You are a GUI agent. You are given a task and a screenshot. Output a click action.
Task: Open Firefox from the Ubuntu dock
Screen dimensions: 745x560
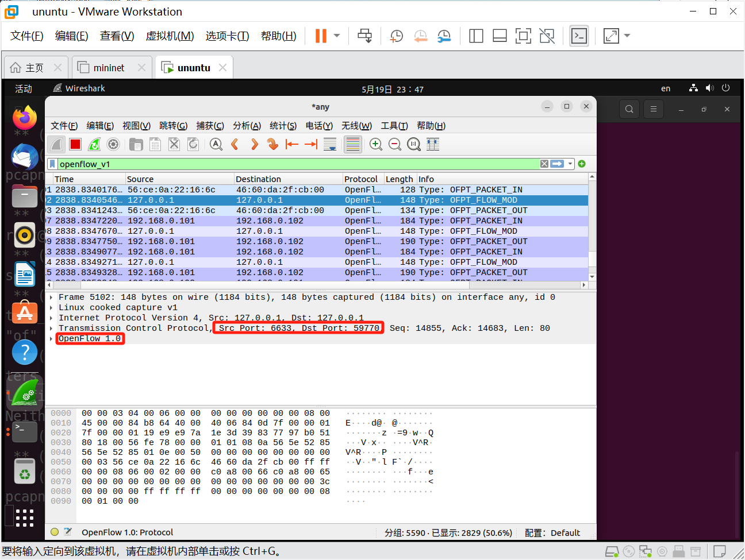(25, 118)
